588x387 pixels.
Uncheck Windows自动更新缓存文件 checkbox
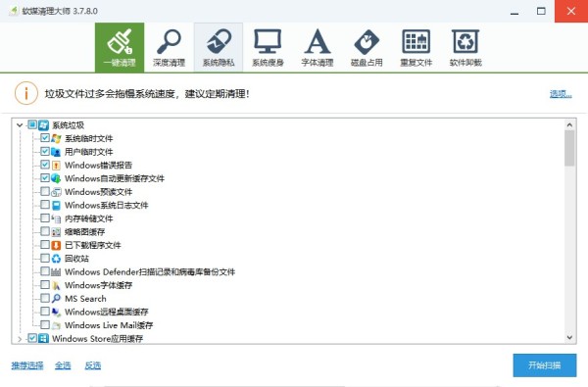click(45, 178)
